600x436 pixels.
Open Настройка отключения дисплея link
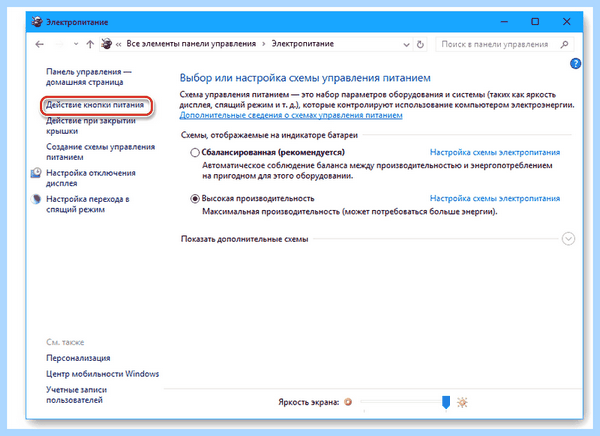coord(91,178)
